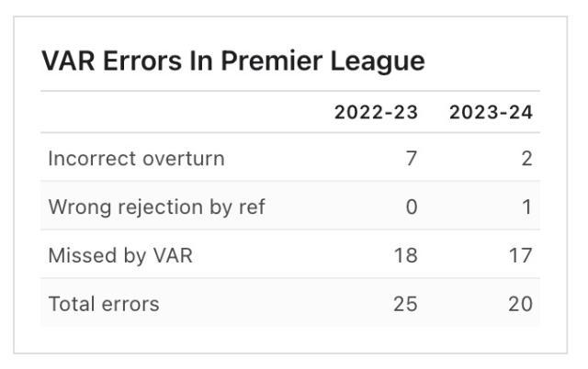Select Wrong rejection value 1 for 2023-24

(x=527, y=207)
